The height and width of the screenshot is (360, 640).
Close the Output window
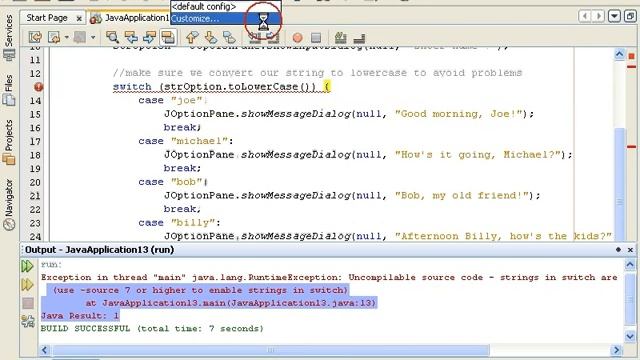coord(630,249)
